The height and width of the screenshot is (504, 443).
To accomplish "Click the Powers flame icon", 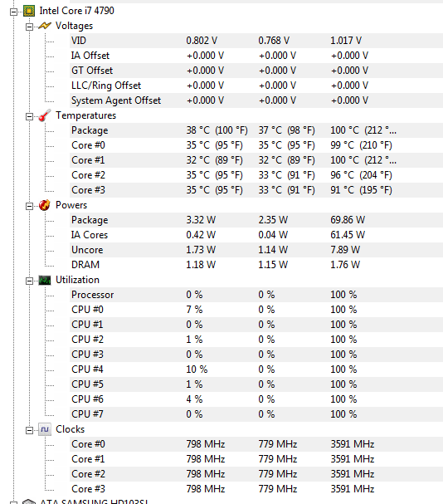I will pyautogui.click(x=45, y=205).
